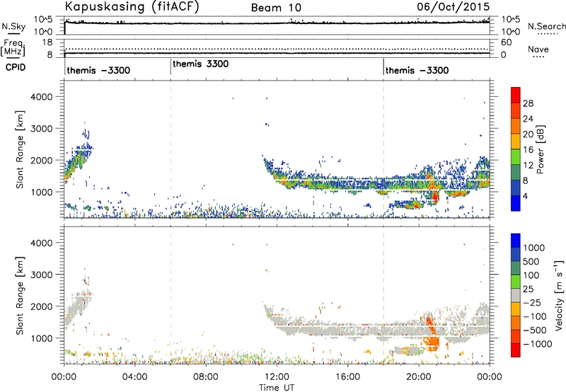Click the '20:00' time axis label
The width and height of the screenshot is (566, 392).
tap(418, 377)
